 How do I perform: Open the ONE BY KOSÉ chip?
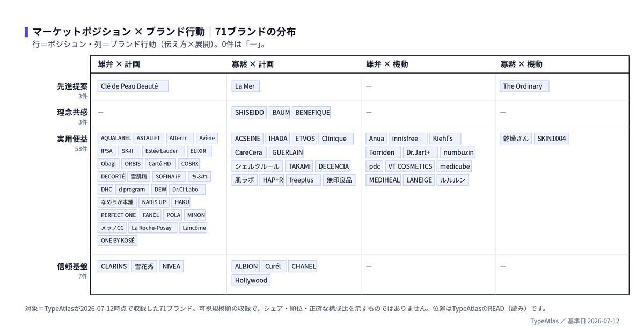118,241
